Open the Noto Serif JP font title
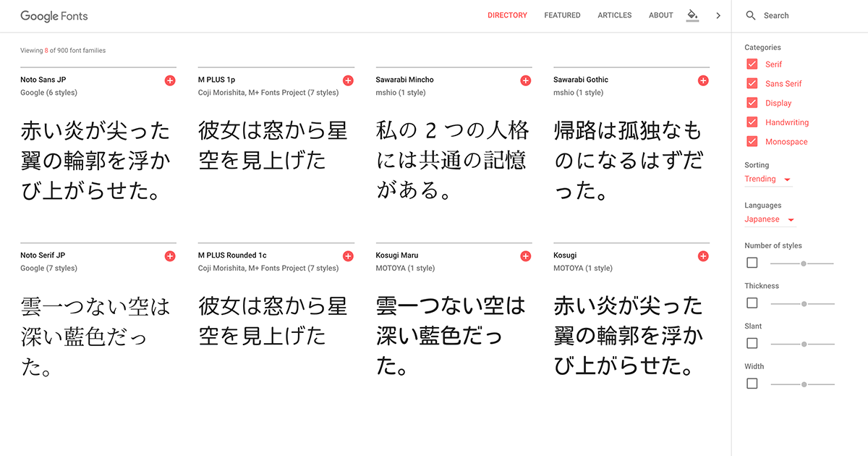Screen dimensions: 868x456 tap(43, 256)
